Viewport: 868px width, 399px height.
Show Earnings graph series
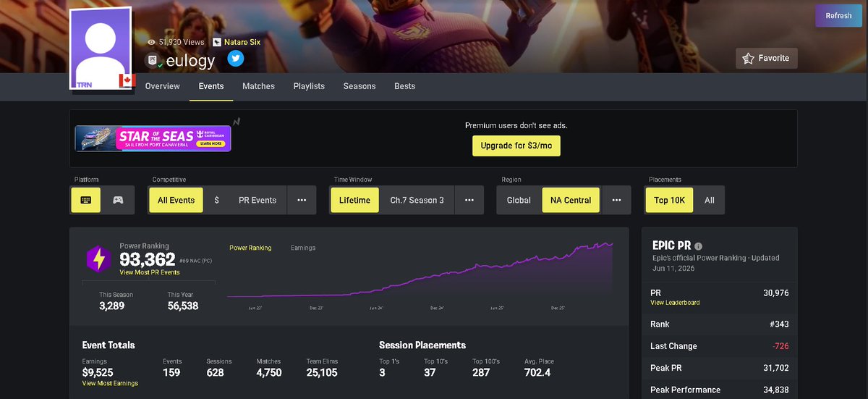(303, 248)
